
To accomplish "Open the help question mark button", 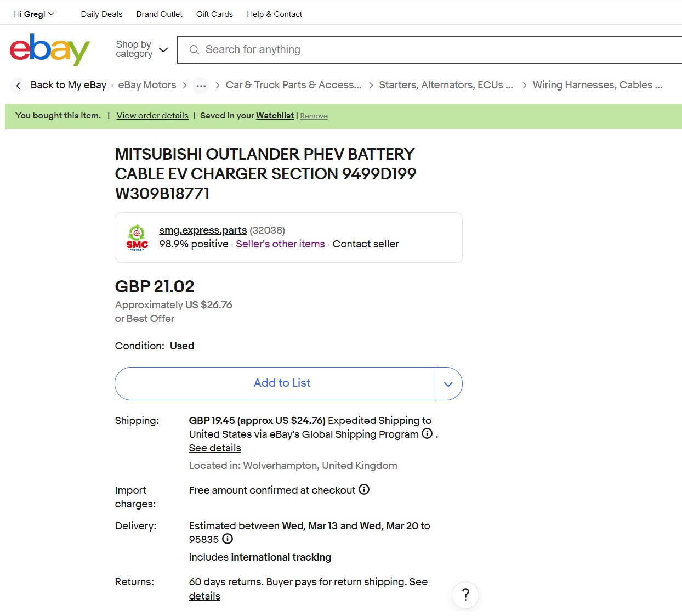I will click(465, 595).
